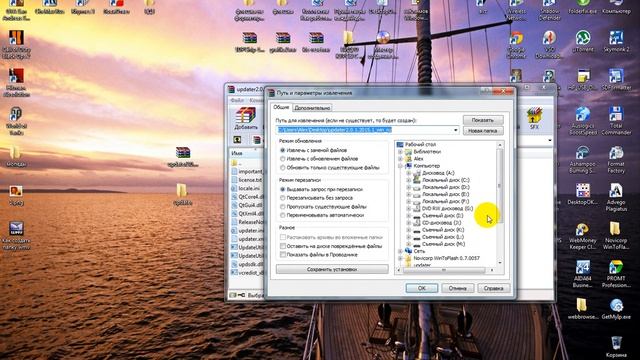Open the VSO Downloader desktop shortcut
Screen dimensions: 640x360
click(549, 45)
